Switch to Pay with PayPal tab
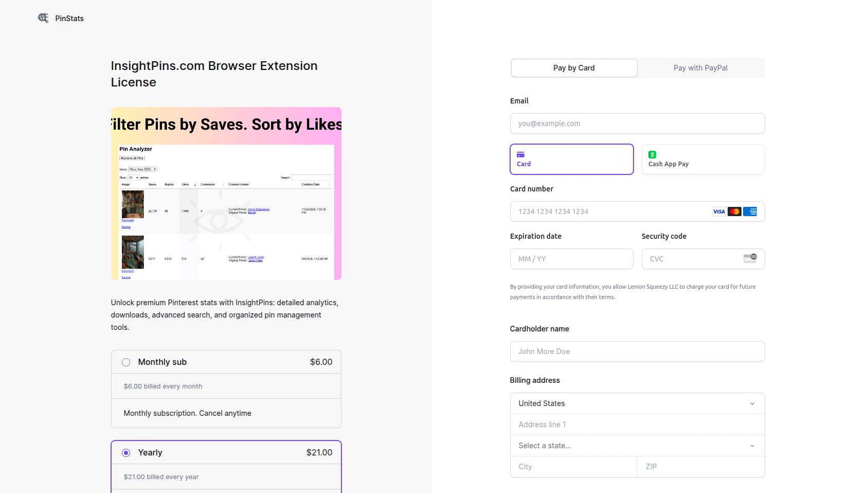 pyautogui.click(x=700, y=68)
